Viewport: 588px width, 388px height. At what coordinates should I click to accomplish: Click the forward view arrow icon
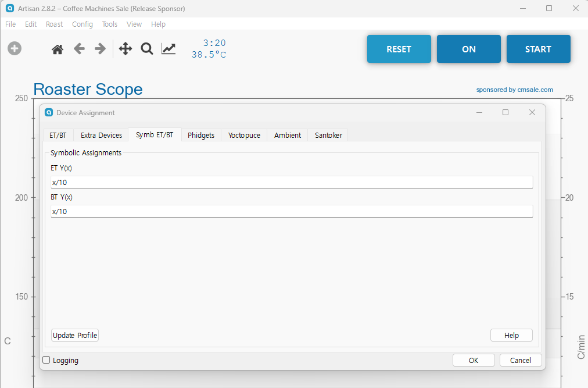[x=100, y=49]
